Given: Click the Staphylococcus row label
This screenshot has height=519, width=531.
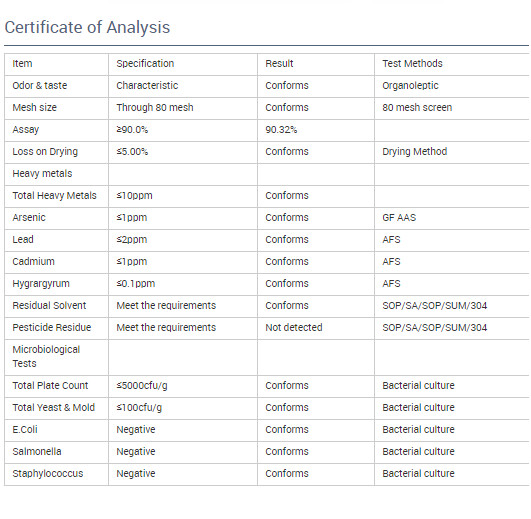Looking at the screenshot, I should 48,474.
